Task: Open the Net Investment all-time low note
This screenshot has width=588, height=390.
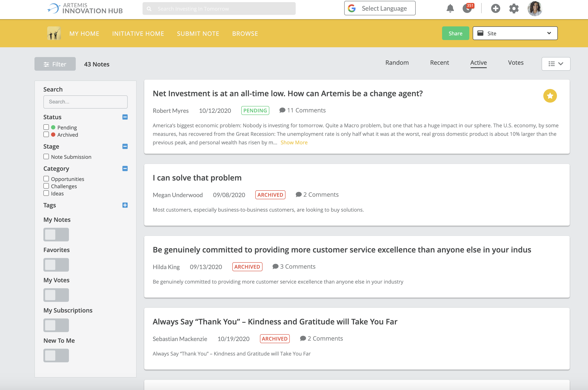Action: [288, 93]
